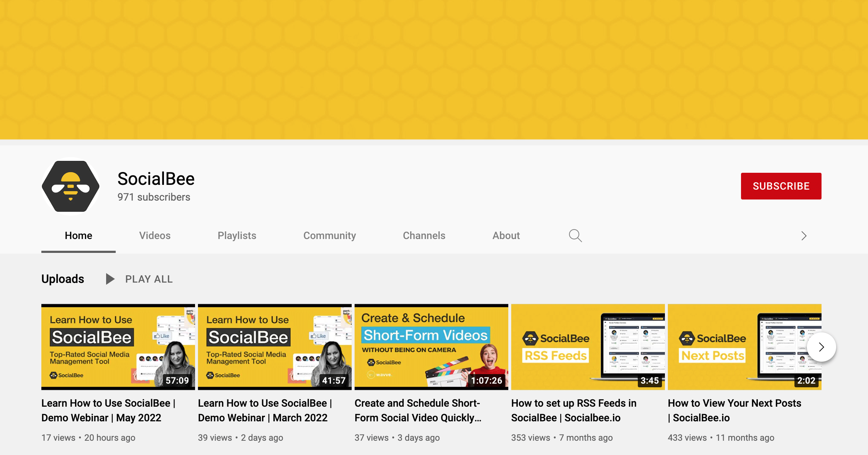The image size is (868, 455).
Task: Open the Uploads section heading
Action: click(x=63, y=279)
